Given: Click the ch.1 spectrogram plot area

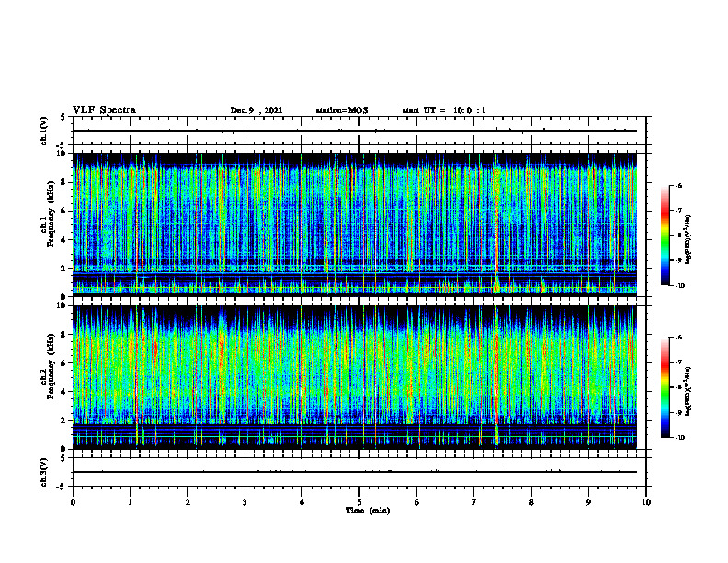Looking at the screenshot, I should 354,224.
